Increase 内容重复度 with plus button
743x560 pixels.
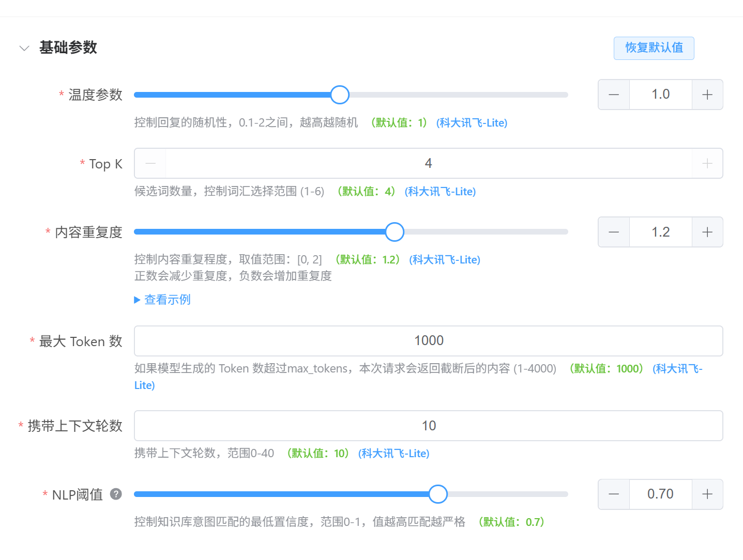click(x=707, y=232)
